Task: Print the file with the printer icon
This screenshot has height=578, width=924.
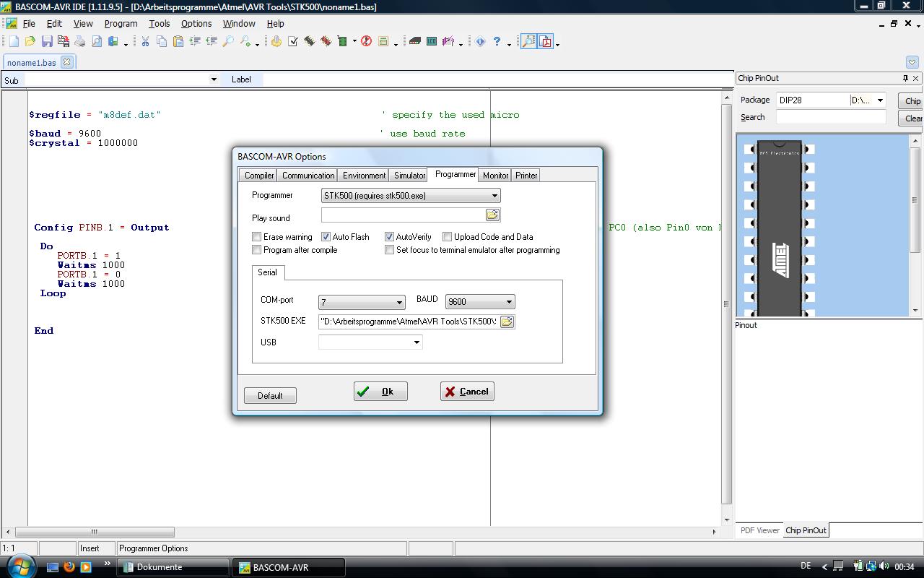Action: 80,42
